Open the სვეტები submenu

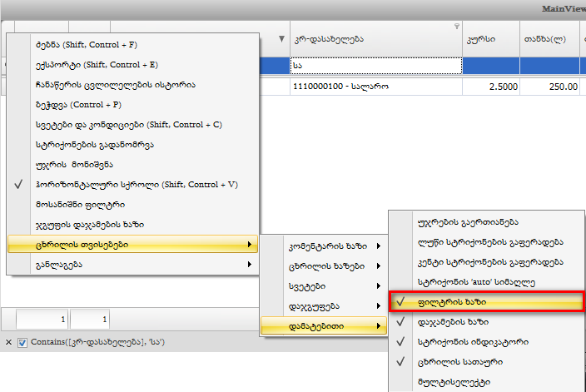(x=325, y=285)
